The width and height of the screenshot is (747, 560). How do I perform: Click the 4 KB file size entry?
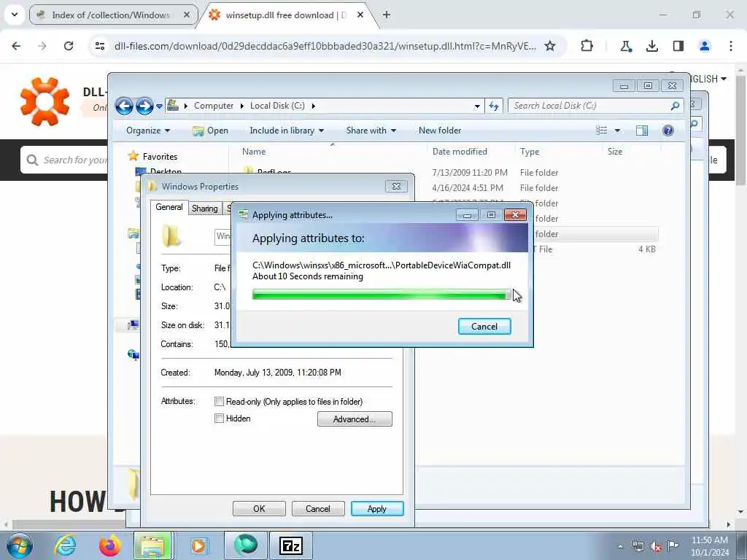tap(646, 249)
